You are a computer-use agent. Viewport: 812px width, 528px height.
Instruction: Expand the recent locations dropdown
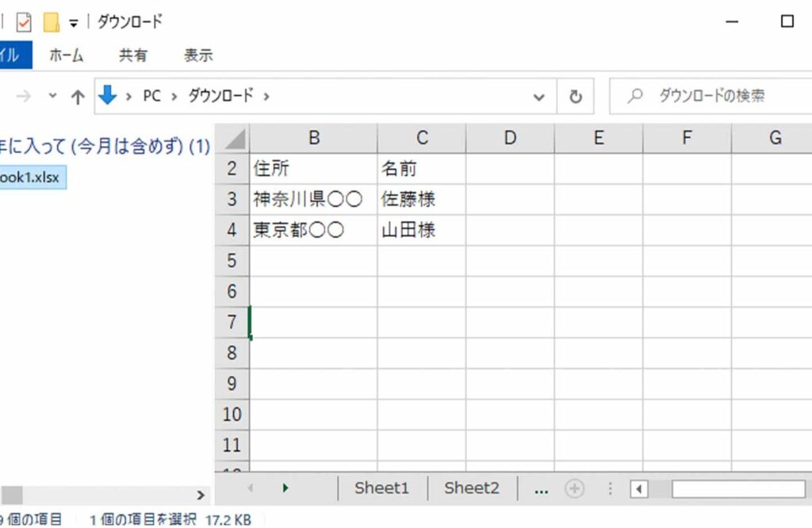(52, 96)
